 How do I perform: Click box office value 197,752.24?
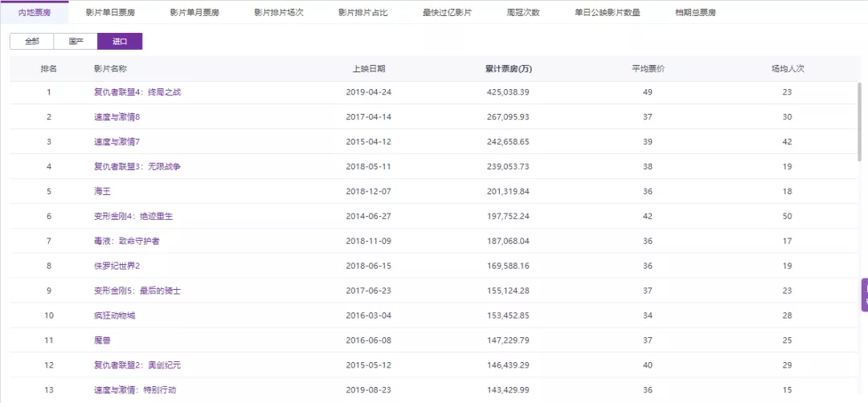tap(508, 217)
